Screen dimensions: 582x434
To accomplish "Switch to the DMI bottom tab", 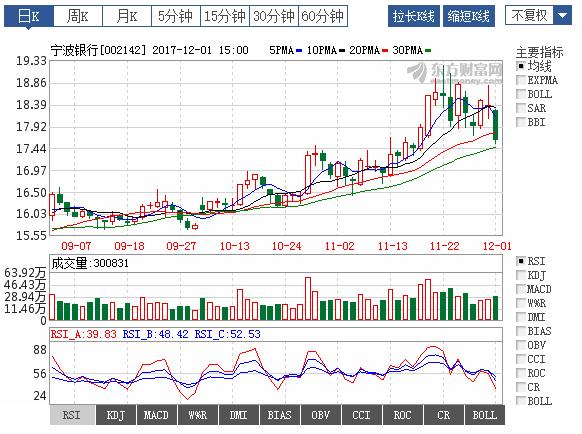I will pyautogui.click(x=239, y=415).
